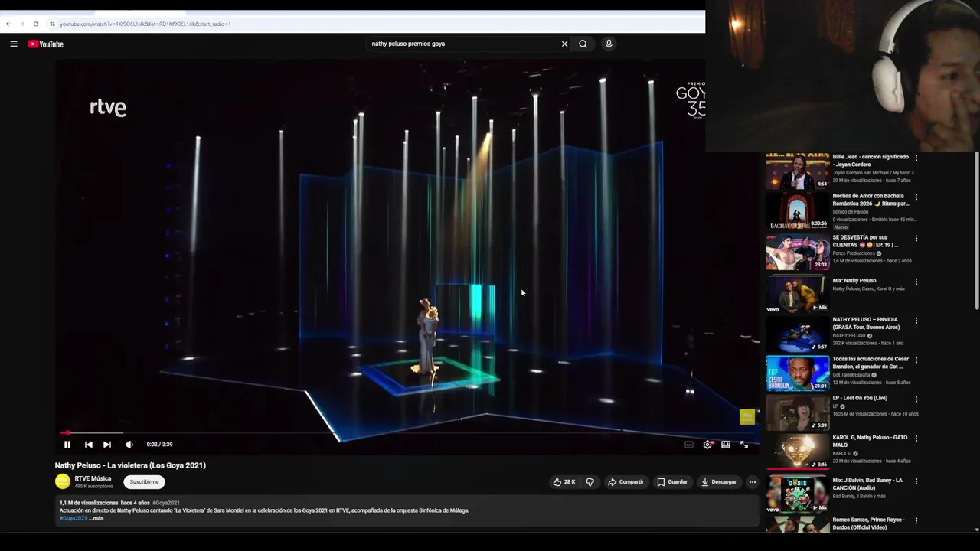Skip to the next video
This screenshot has width=980, height=551.
pyautogui.click(x=107, y=445)
